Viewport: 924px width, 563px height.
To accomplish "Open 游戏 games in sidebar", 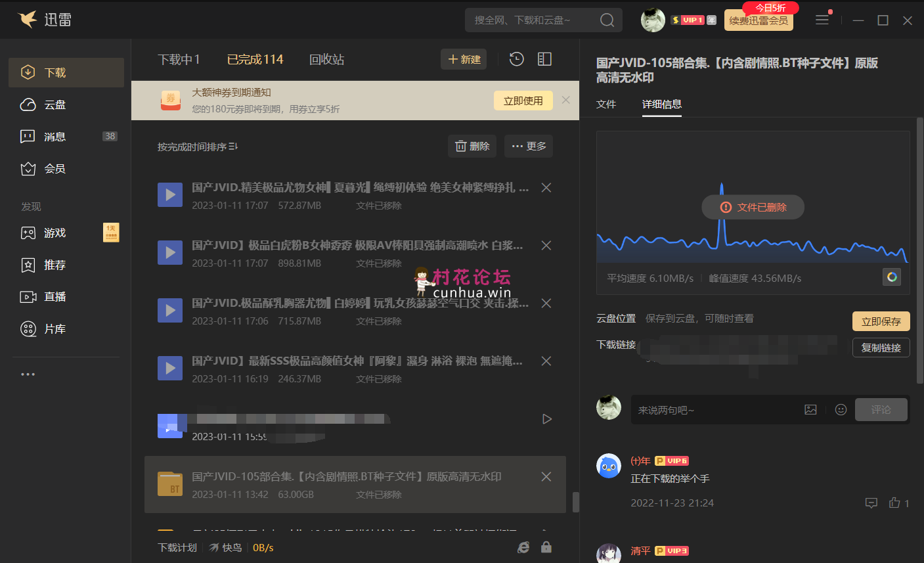I will tap(66, 233).
